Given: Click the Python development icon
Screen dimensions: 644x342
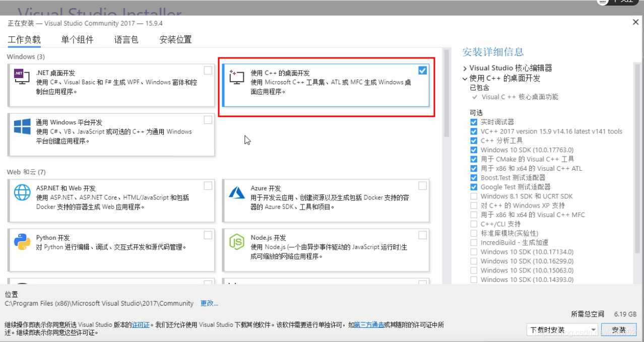Looking at the screenshot, I should [22, 242].
